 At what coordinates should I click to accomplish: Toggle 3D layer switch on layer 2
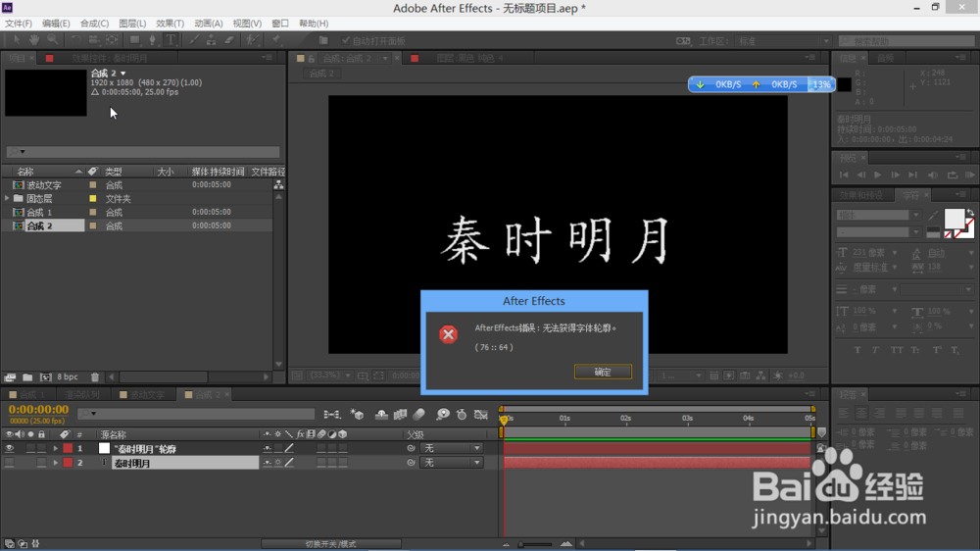(342, 463)
